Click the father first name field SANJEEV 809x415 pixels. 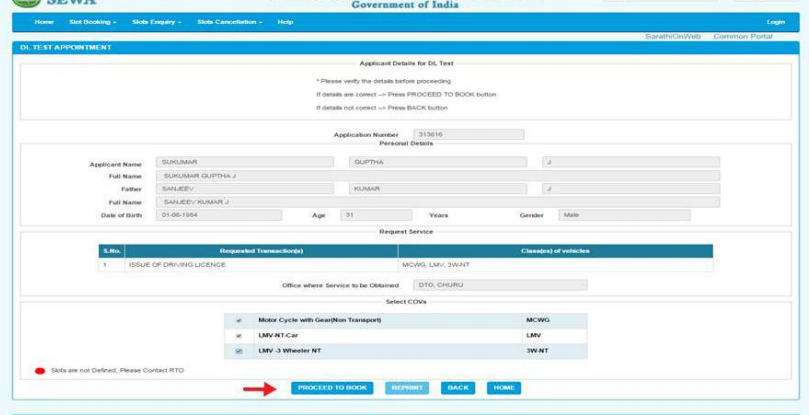tap(245, 189)
